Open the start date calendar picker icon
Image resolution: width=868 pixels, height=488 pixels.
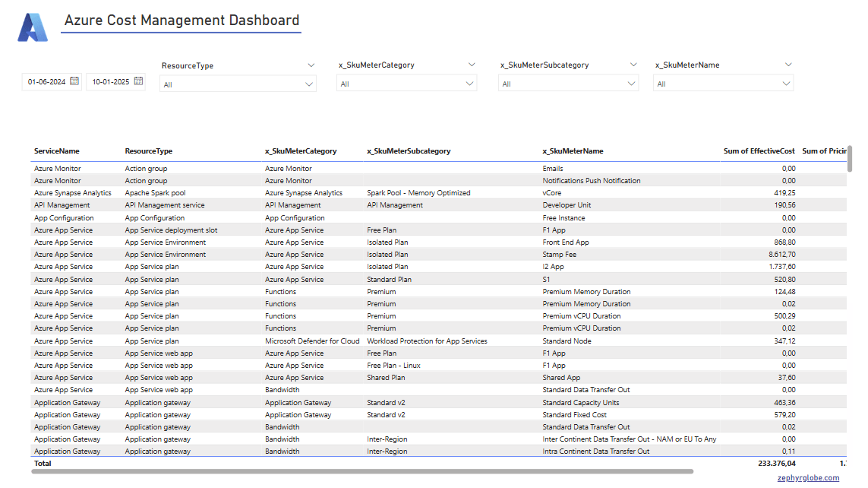pyautogui.click(x=74, y=81)
